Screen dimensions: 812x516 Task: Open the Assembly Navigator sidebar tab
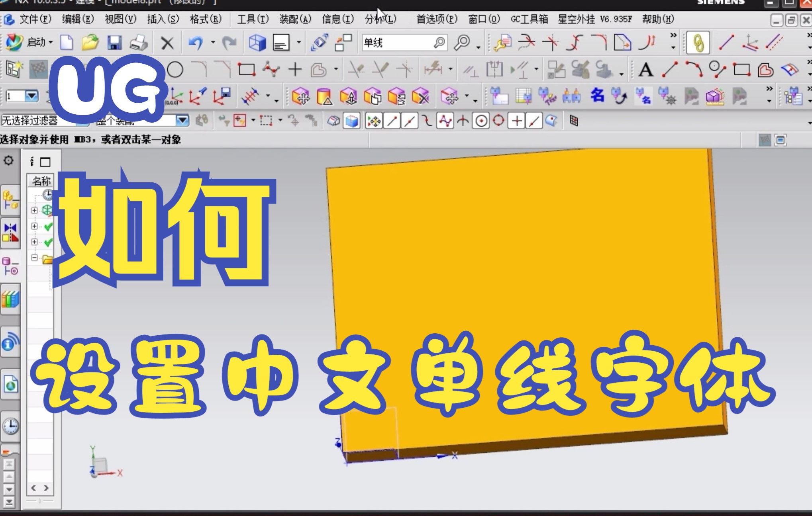[10, 200]
